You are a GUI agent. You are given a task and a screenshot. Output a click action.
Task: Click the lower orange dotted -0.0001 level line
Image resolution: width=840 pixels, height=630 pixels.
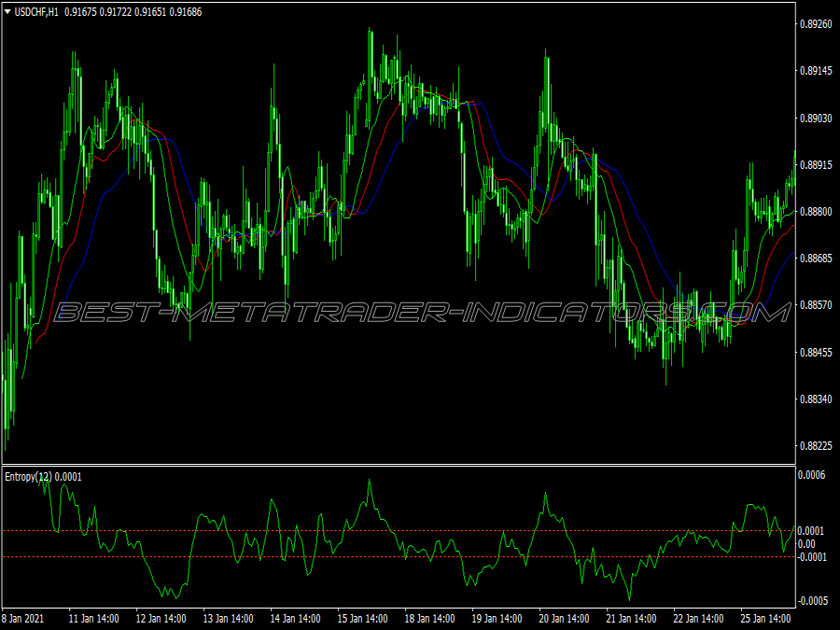pos(399,557)
